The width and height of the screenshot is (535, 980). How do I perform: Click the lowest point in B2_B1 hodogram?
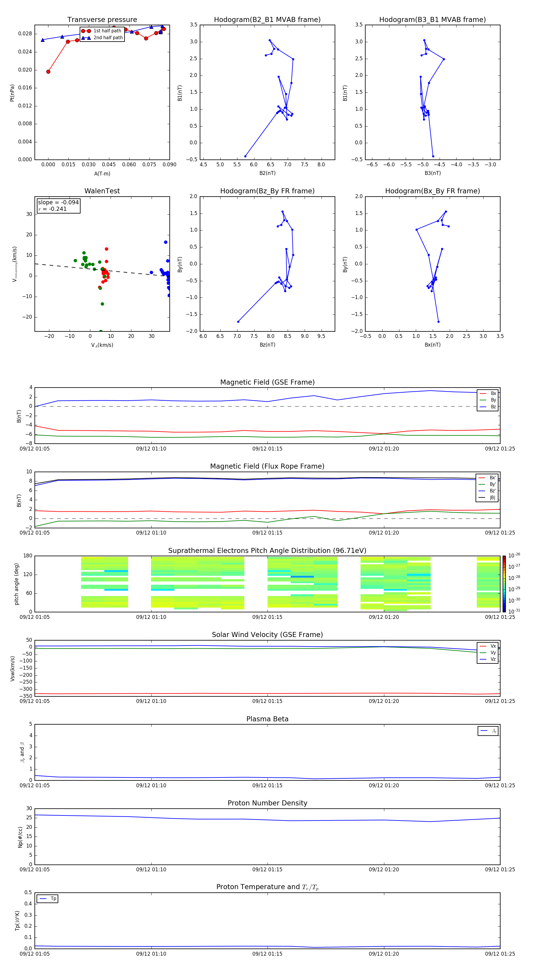tap(245, 157)
